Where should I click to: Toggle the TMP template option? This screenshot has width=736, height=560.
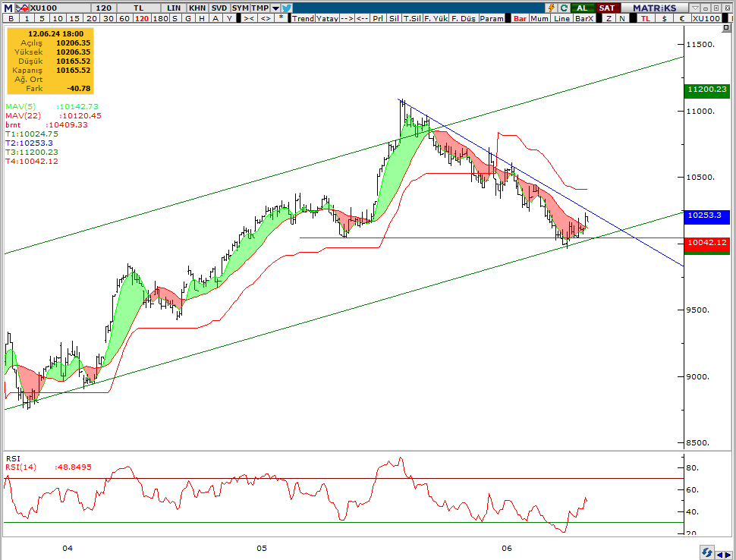260,8
